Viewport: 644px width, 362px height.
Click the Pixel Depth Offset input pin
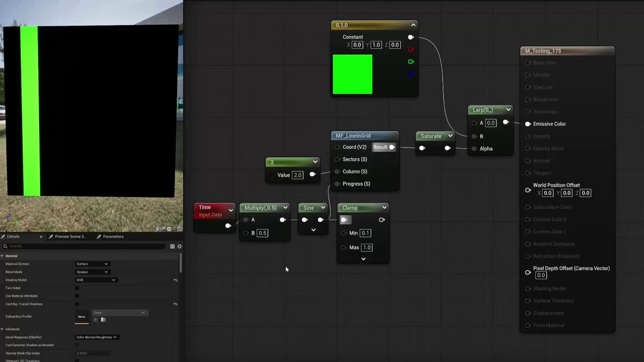[x=528, y=272]
